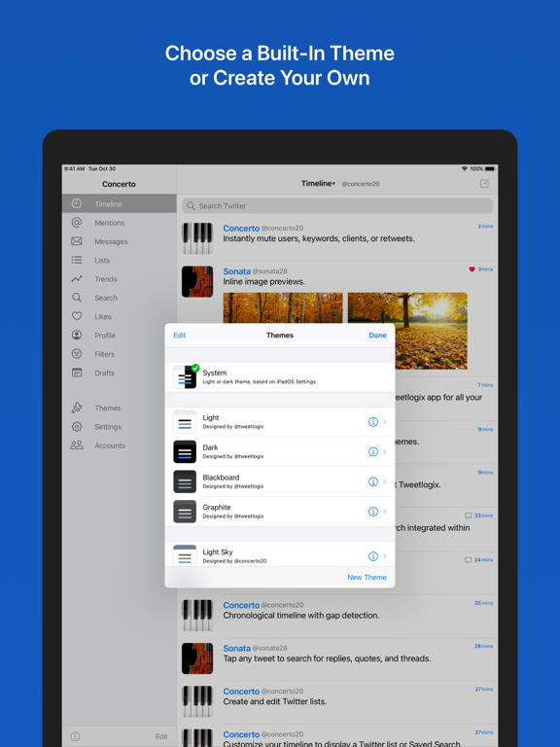Tap Edit at sidebar bottom
This screenshot has height=747, width=560.
point(161,736)
